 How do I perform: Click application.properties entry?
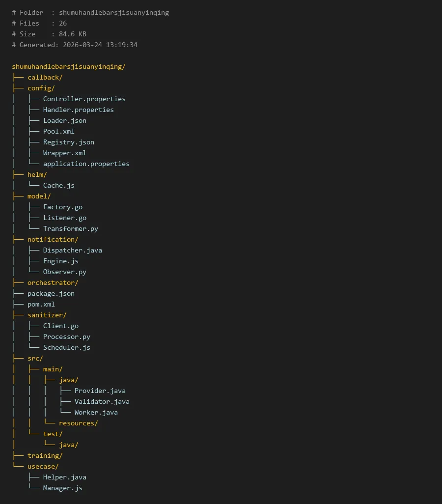[86, 164]
